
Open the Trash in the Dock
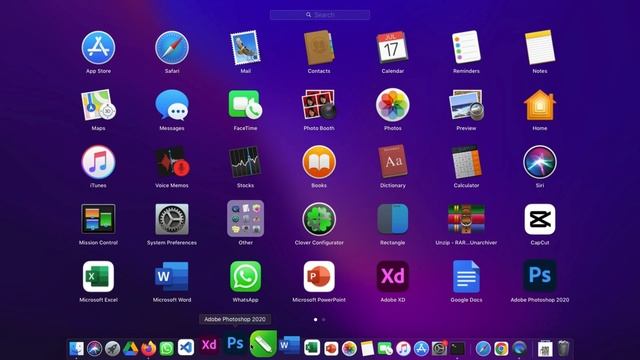coord(564,349)
